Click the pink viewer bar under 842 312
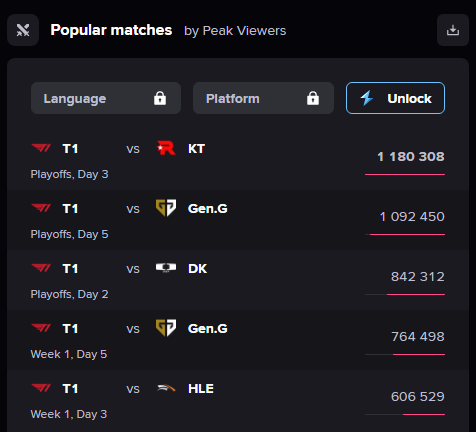Viewport: 476px width, 432px height. click(416, 294)
